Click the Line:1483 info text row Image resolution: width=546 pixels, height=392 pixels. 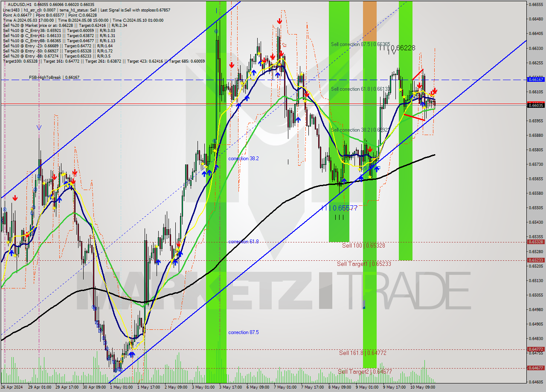point(87,10)
